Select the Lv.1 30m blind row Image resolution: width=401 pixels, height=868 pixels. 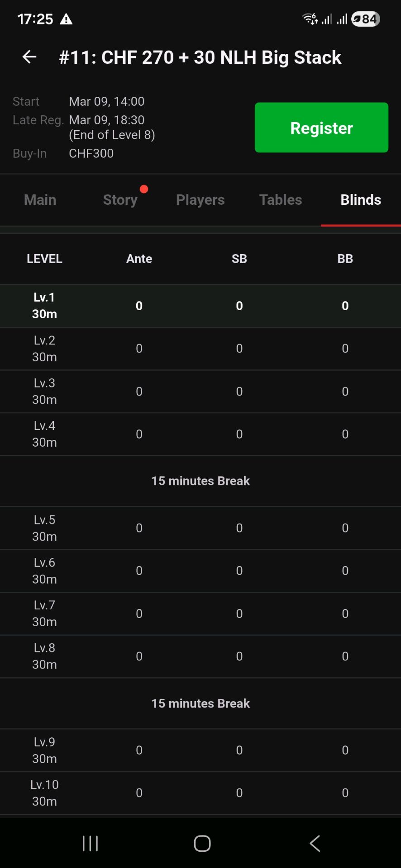pos(200,306)
